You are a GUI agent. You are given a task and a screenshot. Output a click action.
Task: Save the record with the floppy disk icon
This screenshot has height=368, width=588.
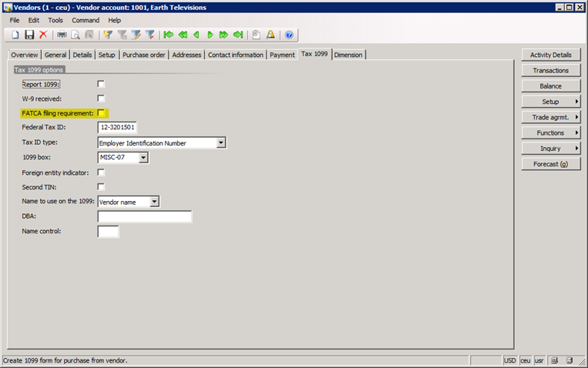(29, 35)
